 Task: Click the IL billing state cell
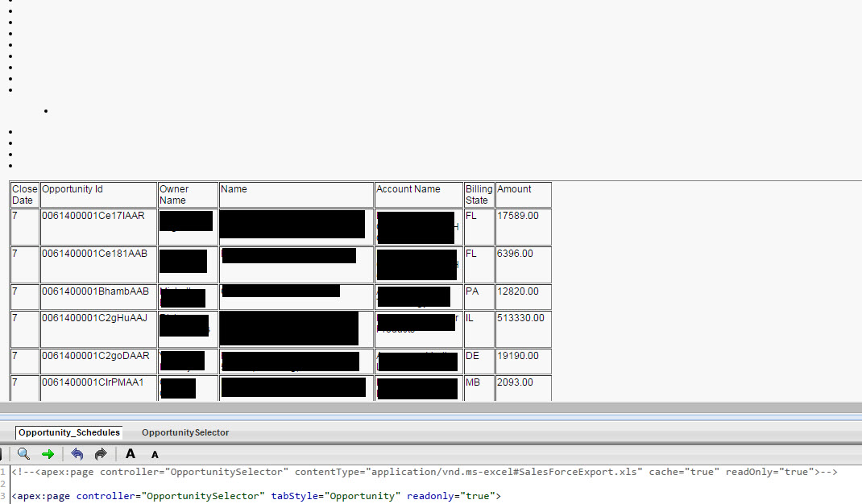(479, 329)
